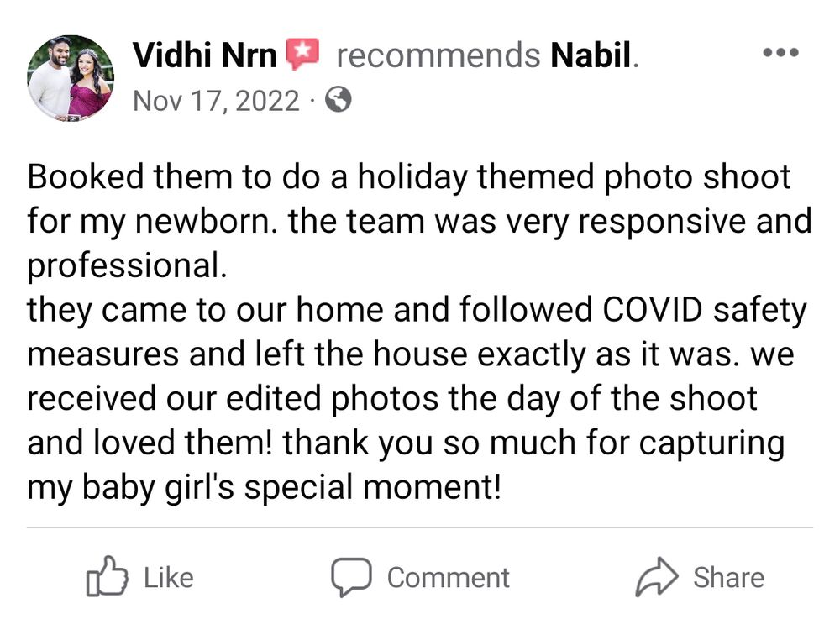Visit the Nabil page link
This screenshot has height=635, width=840.
click(591, 55)
